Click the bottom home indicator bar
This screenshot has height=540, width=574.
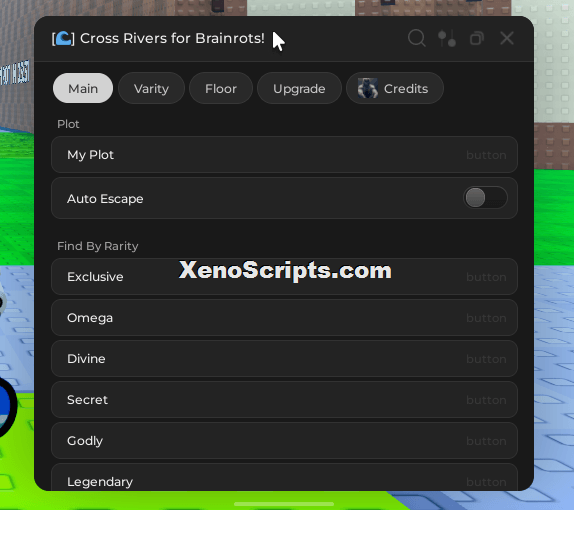point(284,504)
